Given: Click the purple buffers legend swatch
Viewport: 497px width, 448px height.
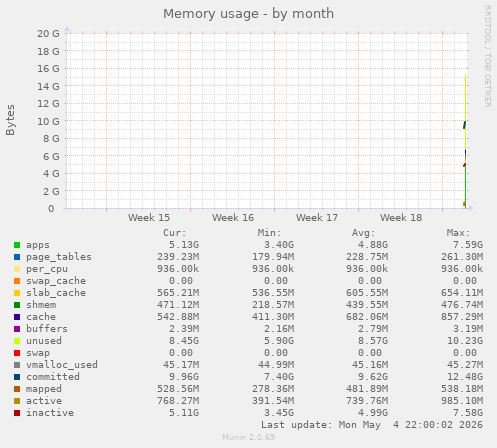Looking at the screenshot, I should [x=17, y=329].
